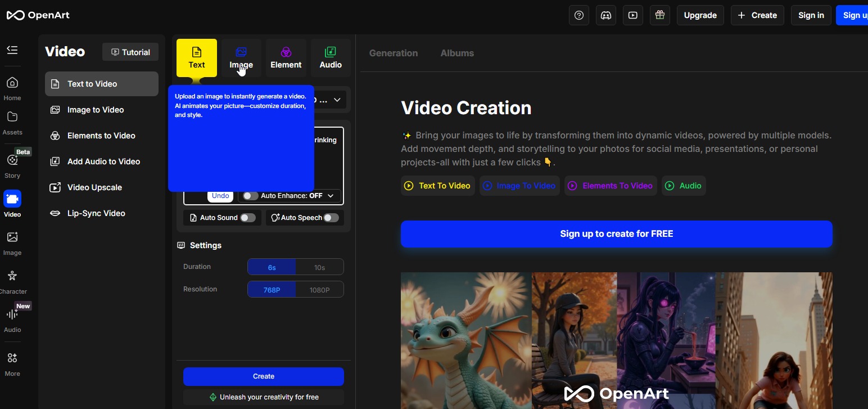Open Character in the sidebar
Screen dimensions: 868x409
[x=12, y=282]
